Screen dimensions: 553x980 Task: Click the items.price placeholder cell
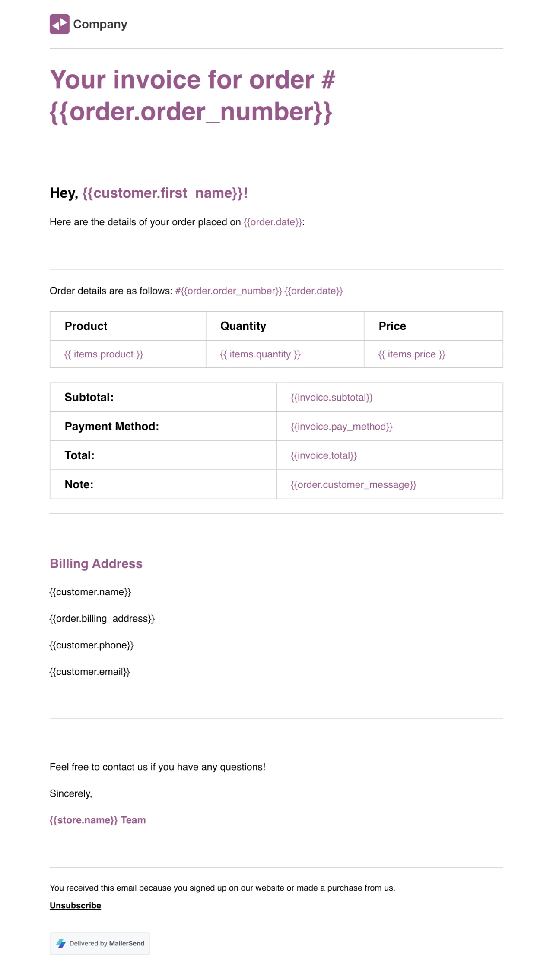click(x=412, y=354)
